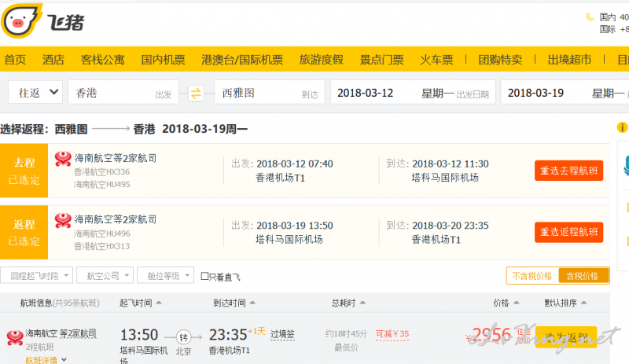Click the 过境签 transit visa link
This screenshot has height=364, width=629.
[x=282, y=334]
